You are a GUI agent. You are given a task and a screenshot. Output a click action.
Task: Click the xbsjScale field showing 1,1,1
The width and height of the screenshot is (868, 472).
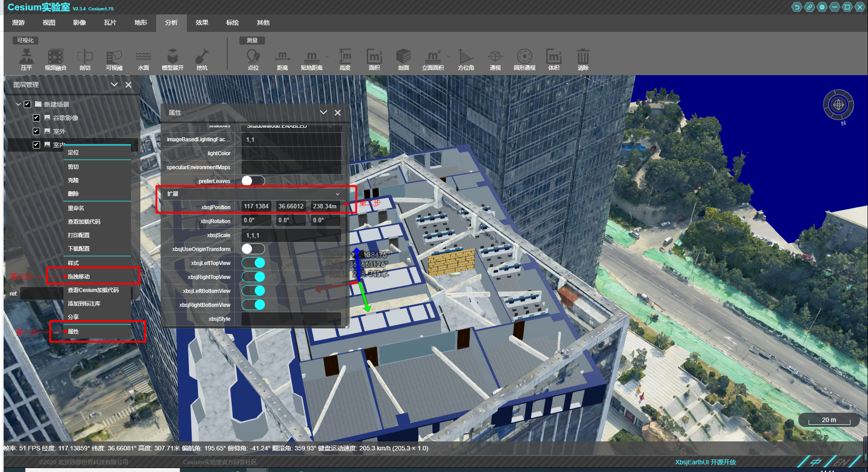pyautogui.click(x=291, y=235)
